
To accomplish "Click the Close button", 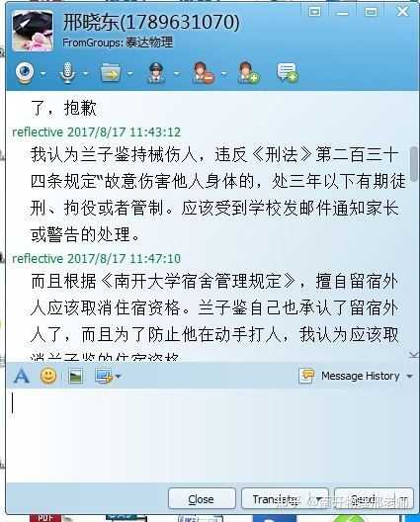I will point(202,498).
